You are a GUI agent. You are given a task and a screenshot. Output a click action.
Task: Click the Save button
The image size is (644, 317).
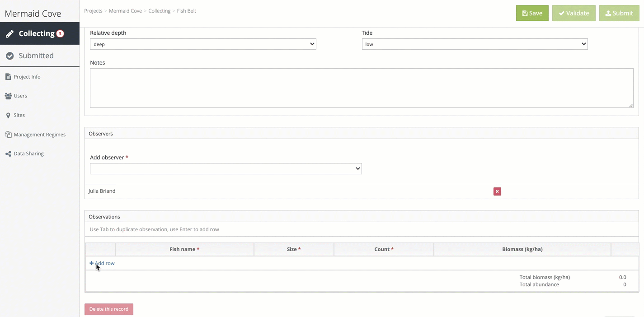coord(532,13)
